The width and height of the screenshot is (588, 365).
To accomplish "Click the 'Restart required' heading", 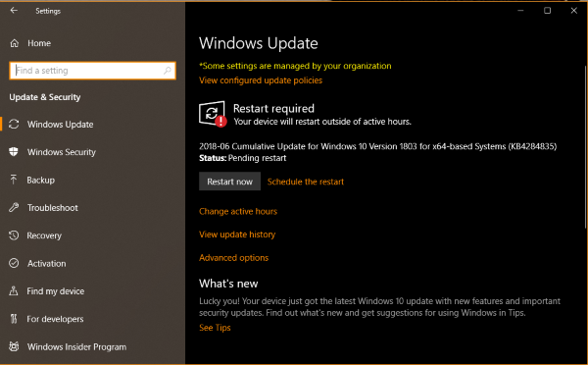I will [273, 108].
